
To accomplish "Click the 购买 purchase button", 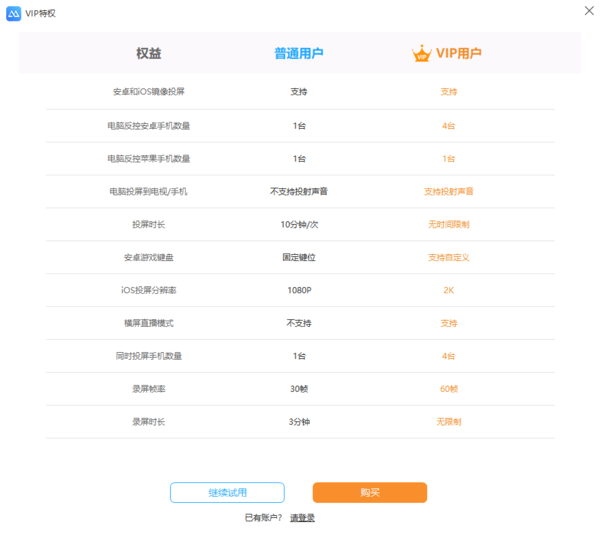I will click(369, 492).
